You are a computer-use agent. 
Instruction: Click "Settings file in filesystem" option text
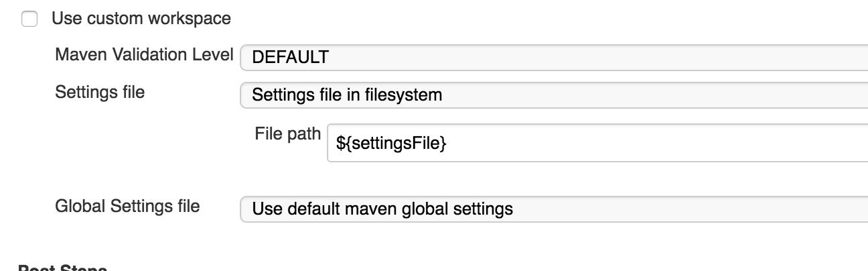[347, 95]
